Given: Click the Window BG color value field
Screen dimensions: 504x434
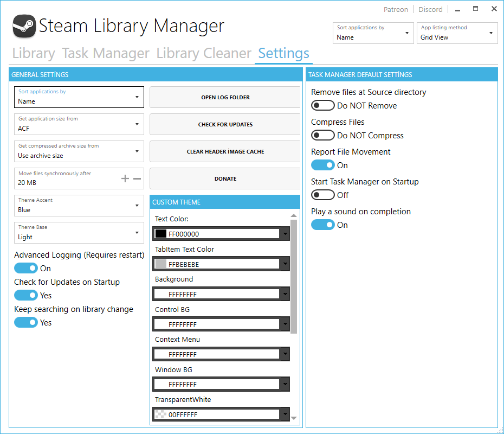Looking at the screenshot, I should pyautogui.click(x=217, y=384).
